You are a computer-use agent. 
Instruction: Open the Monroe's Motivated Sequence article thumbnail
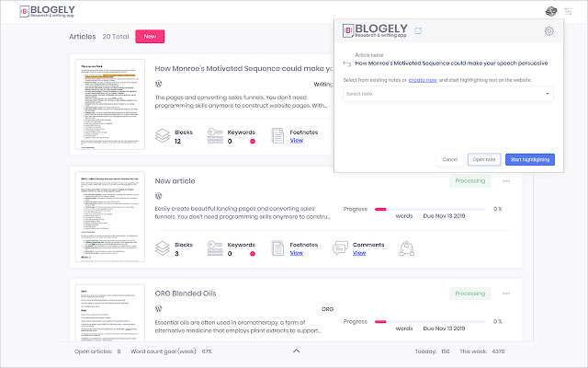110,104
